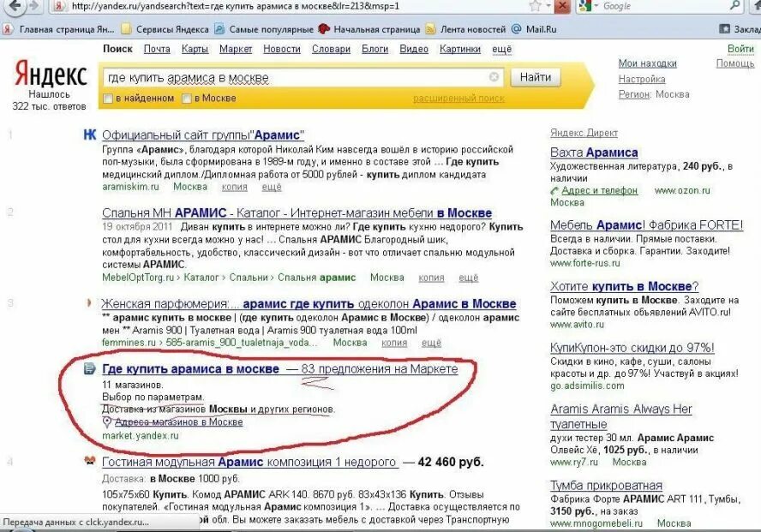The image size is (761, 532).
Task: Click the browser back arrow button
Action: (15, 6)
